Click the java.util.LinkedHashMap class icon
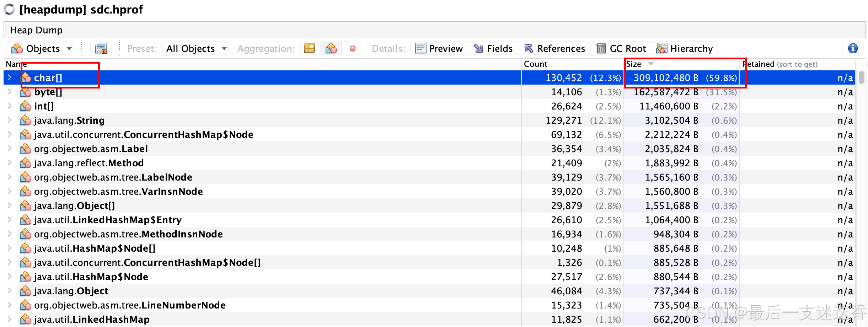The height and width of the screenshot is (327, 868). (x=26, y=319)
